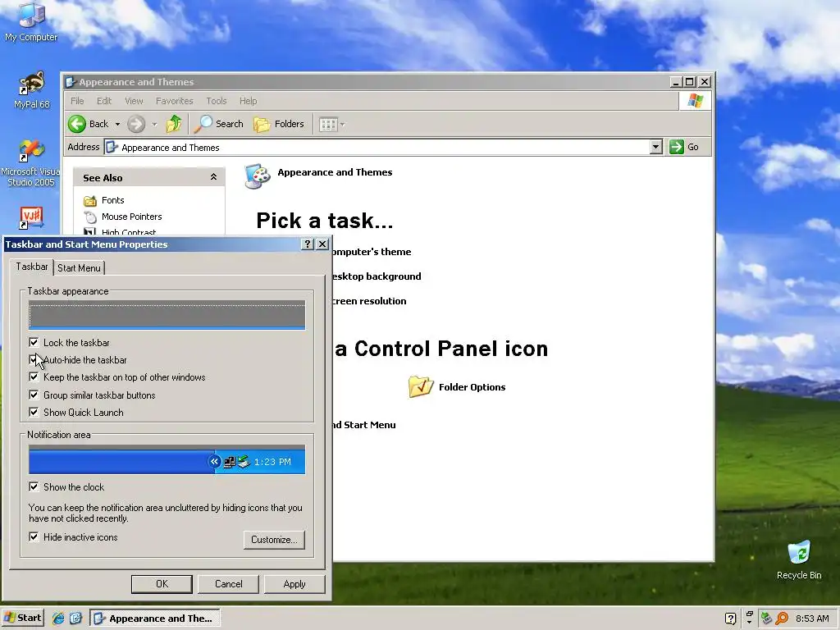
Task: Open the View menu
Action: [x=134, y=101]
